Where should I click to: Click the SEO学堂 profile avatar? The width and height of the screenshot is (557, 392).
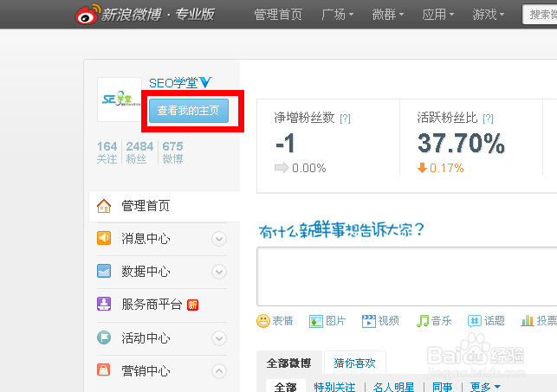pos(120,100)
